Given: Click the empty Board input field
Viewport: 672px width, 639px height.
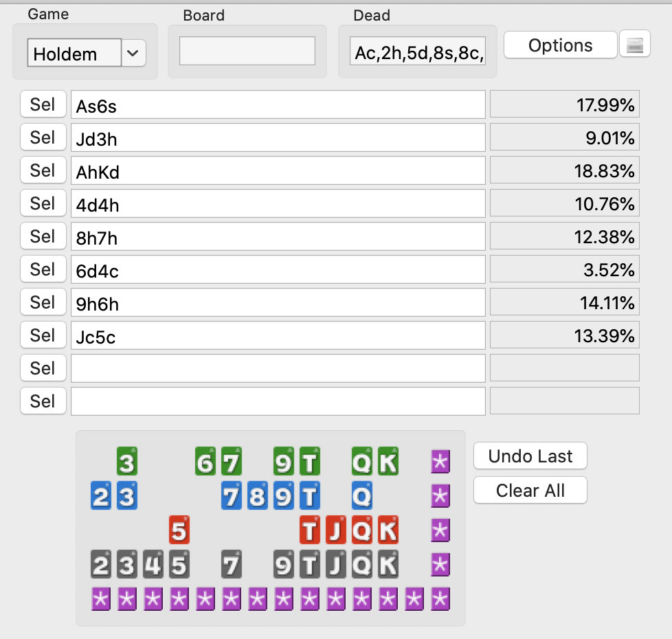Looking at the screenshot, I should click(x=247, y=51).
